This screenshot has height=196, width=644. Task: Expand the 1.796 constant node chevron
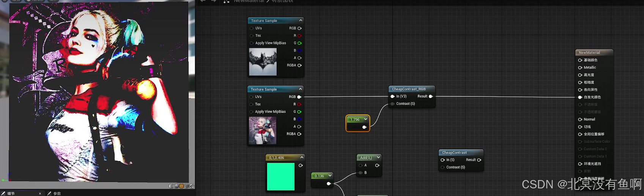tap(365, 119)
